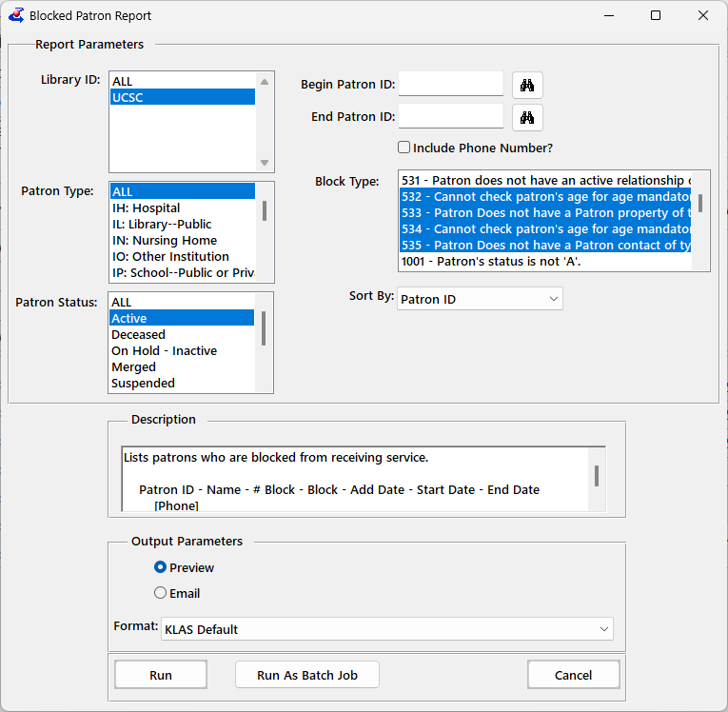This screenshot has width=728, height=712.
Task: Focus the Begin Patron ID field
Action: click(x=451, y=84)
